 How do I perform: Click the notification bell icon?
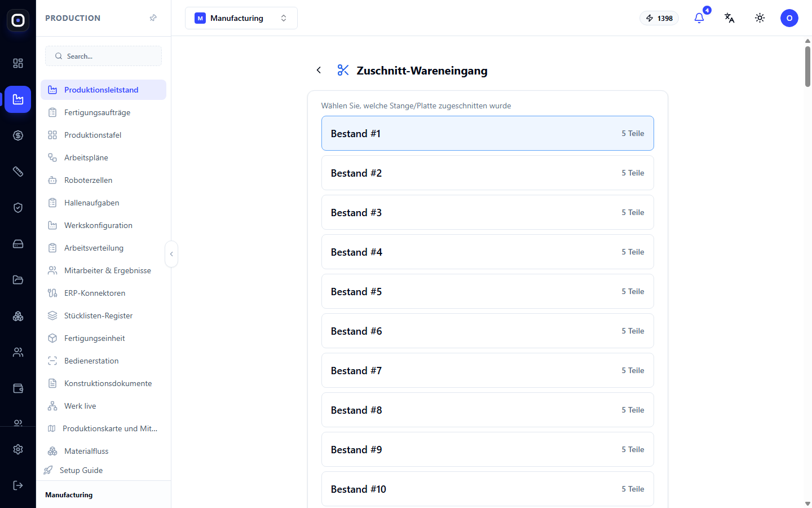pyautogui.click(x=699, y=18)
